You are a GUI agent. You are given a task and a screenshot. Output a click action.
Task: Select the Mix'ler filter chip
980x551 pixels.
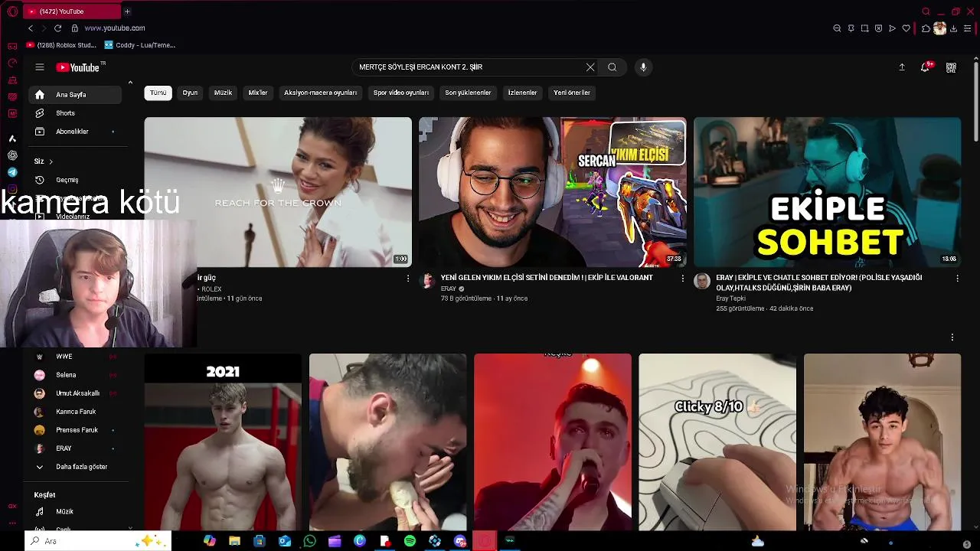coord(258,93)
